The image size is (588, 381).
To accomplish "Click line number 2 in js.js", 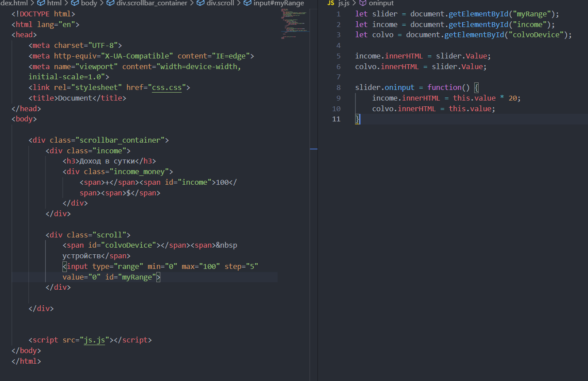I will (338, 24).
